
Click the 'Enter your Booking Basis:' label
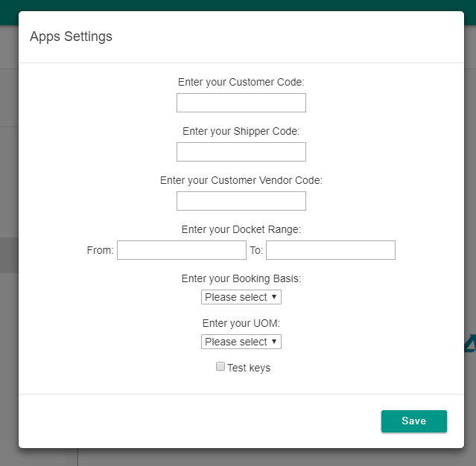241,278
